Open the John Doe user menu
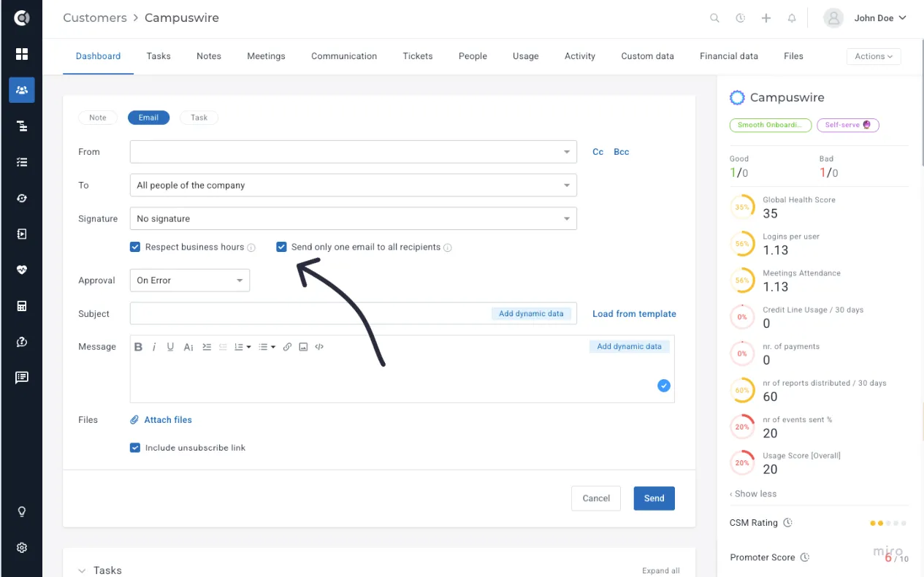Image resolution: width=924 pixels, height=577 pixels. pyautogui.click(x=866, y=18)
